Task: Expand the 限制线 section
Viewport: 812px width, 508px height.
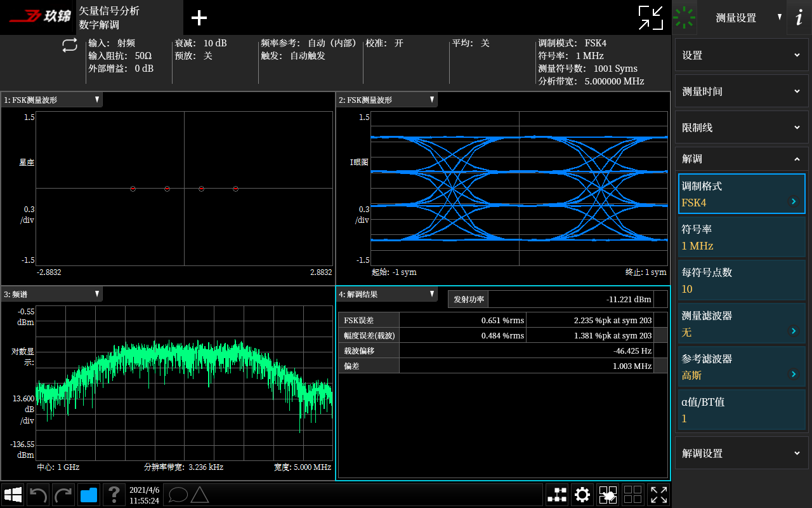Action: click(742, 128)
